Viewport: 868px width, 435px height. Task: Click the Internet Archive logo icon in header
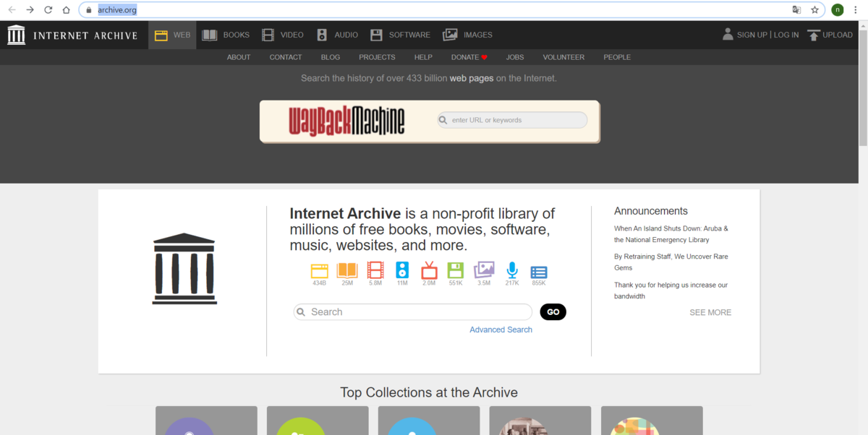[16, 35]
